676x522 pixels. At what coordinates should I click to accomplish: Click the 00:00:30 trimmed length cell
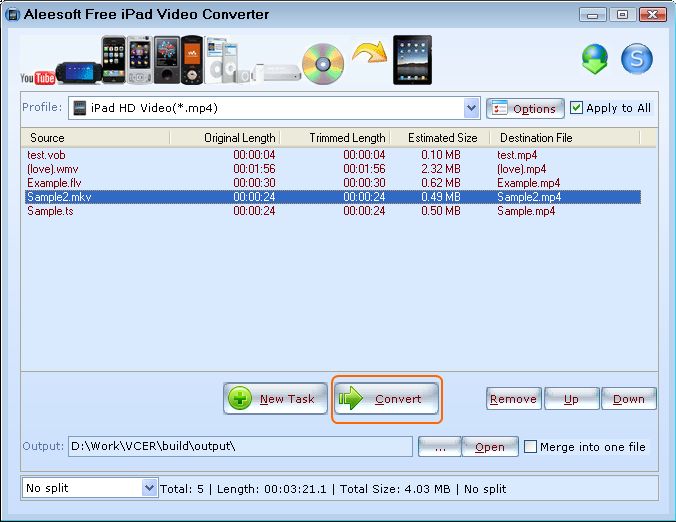pyautogui.click(x=364, y=183)
